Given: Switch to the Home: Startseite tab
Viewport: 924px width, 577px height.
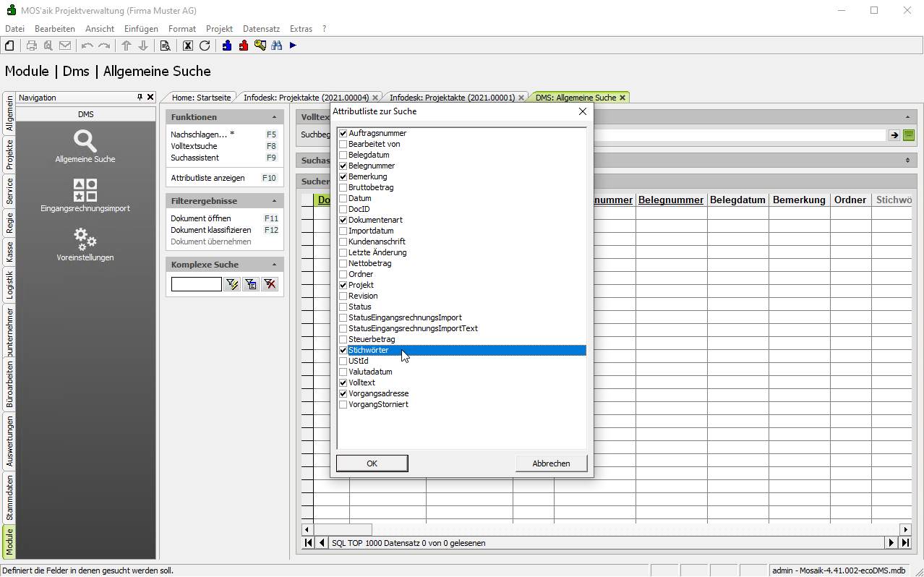Looking at the screenshot, I should coord(201,98).
